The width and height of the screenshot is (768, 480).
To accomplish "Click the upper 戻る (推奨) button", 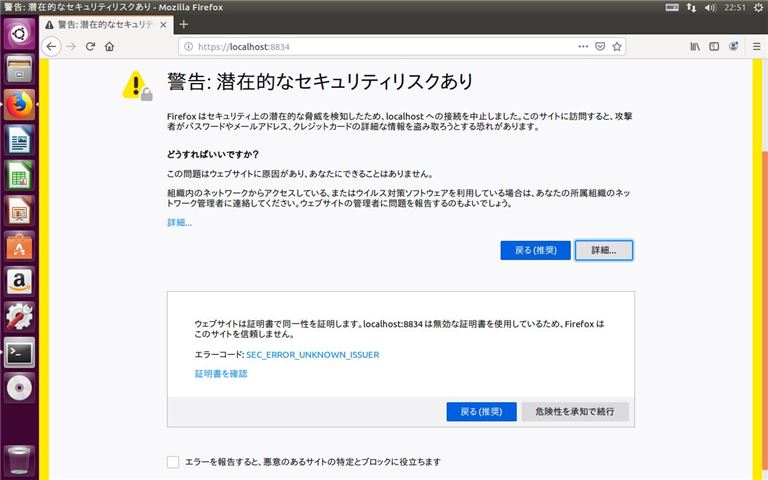I will coord(535,250).
